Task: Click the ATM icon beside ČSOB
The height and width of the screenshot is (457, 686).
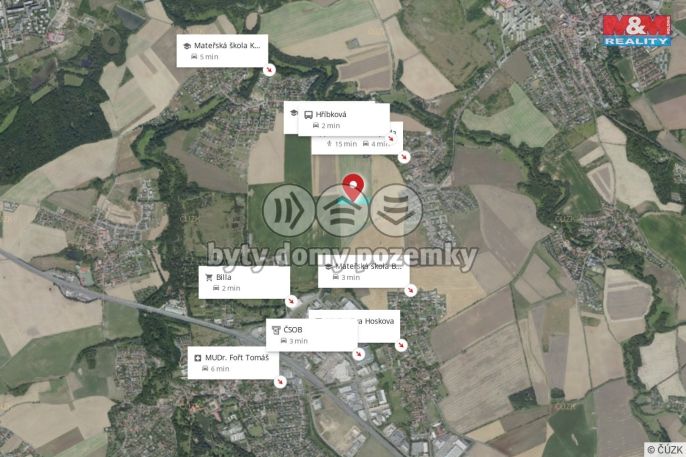Action: tap(276, 330)
